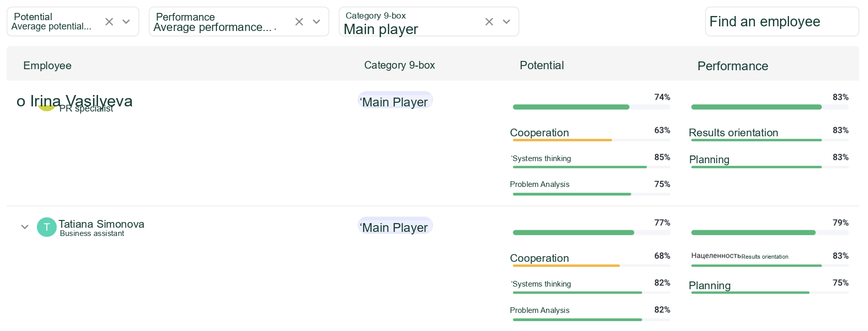This screenshot has width=868, height=331.
Task: Click the Average potential filter value
Action: point(51,26)
